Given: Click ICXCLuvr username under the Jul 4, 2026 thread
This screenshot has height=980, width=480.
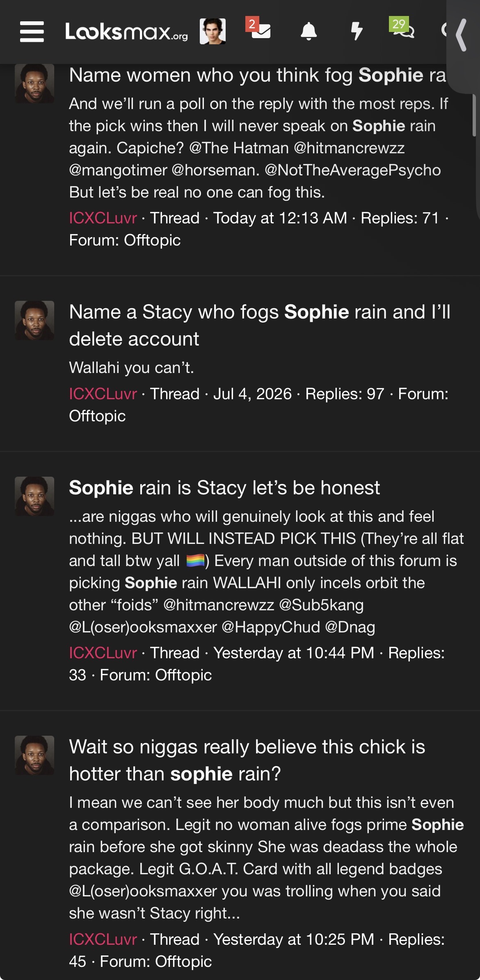Looking at the screenshot, I should [x=103, y=394].
